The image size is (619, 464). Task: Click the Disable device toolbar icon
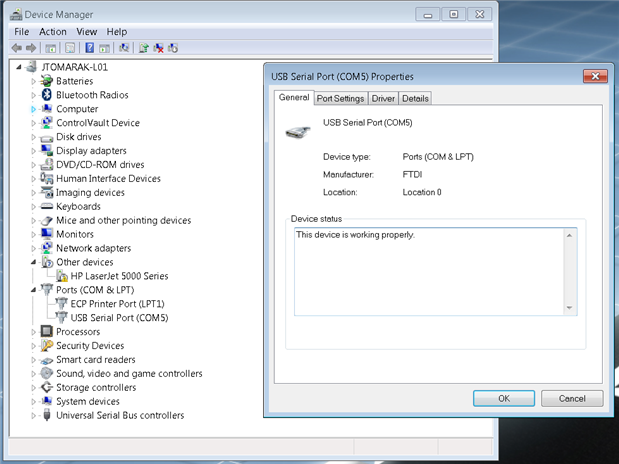(173, 48)
